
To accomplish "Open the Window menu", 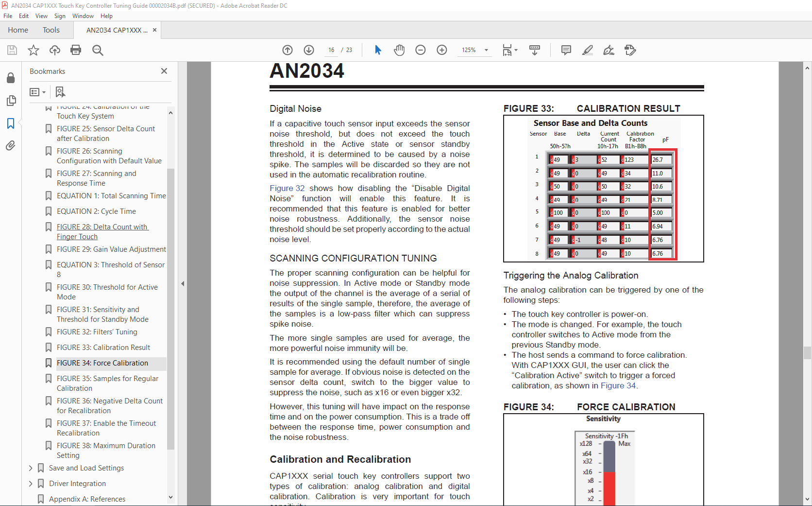I will point(83,16).
